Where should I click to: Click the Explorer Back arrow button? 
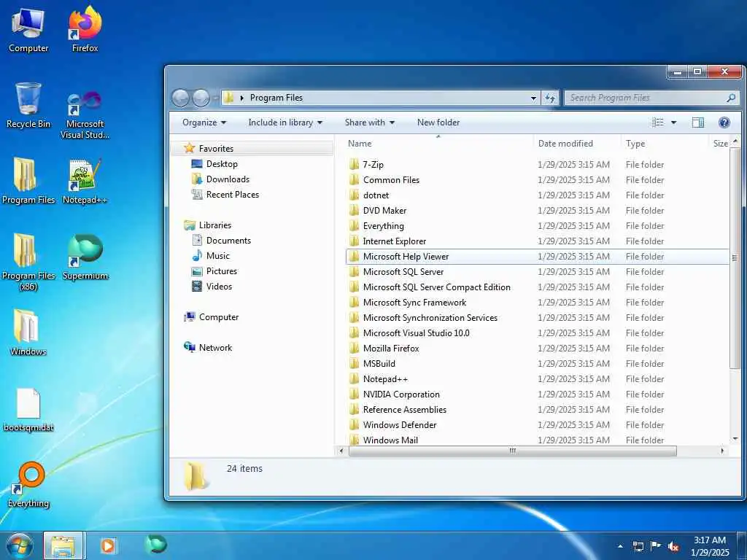pyautogui.click(x=181, y=98)
